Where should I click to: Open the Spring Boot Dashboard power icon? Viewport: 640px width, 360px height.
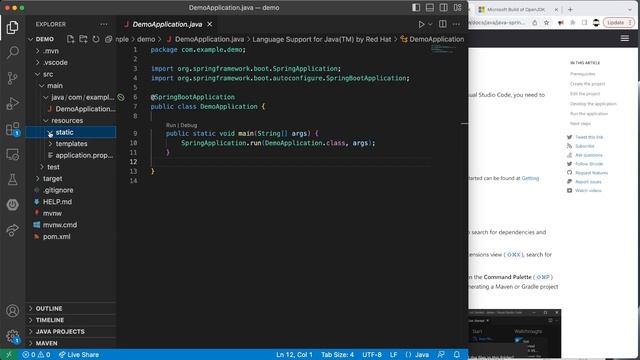[x=13, y=204]
